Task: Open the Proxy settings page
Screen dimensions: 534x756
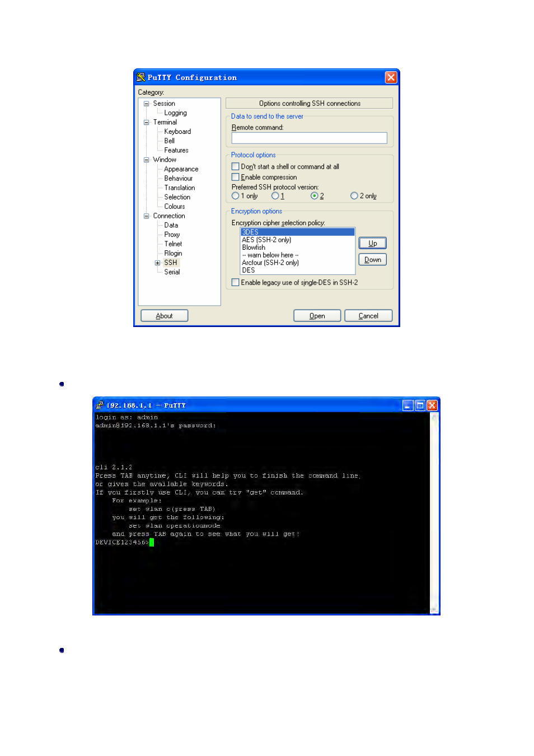Action: (x=172, y=235)
